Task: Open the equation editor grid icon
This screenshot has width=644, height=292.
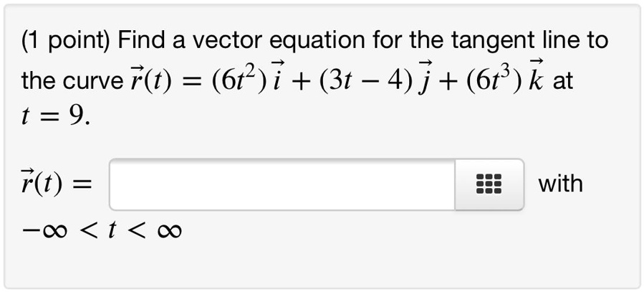Action: [489, 184]
